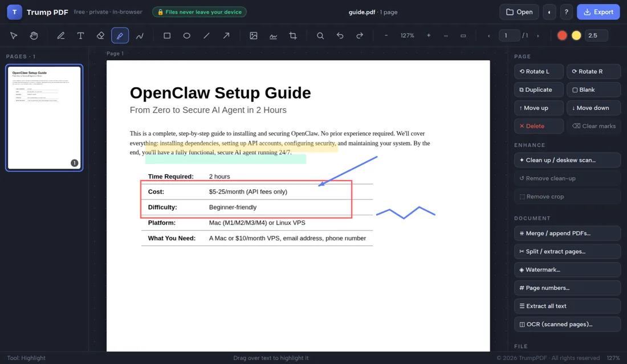Click the page number input field
Screen dimensions: 627x364
(x=509, y=35)
